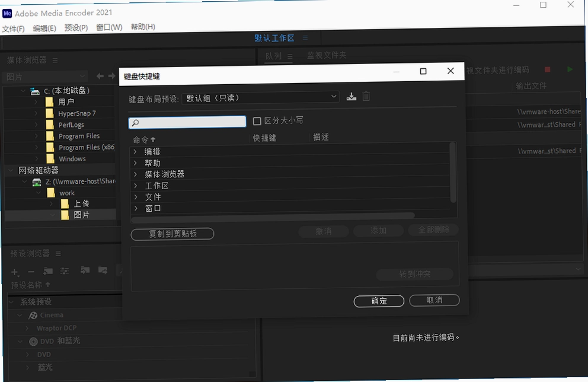Click the red stop queue button
The height and width of the screenshot is (382, 588).
tap(548, 70)
